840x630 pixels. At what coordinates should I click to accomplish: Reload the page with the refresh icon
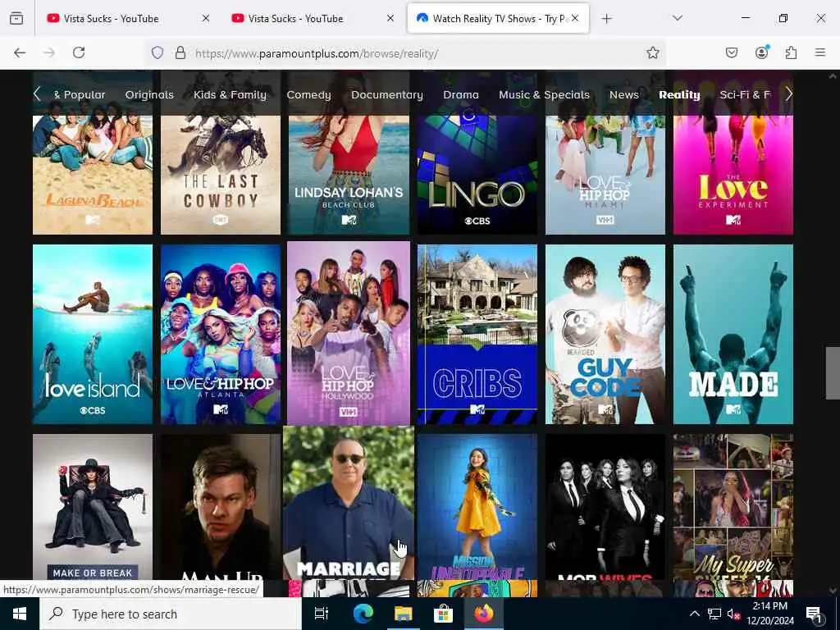(79, 52)
